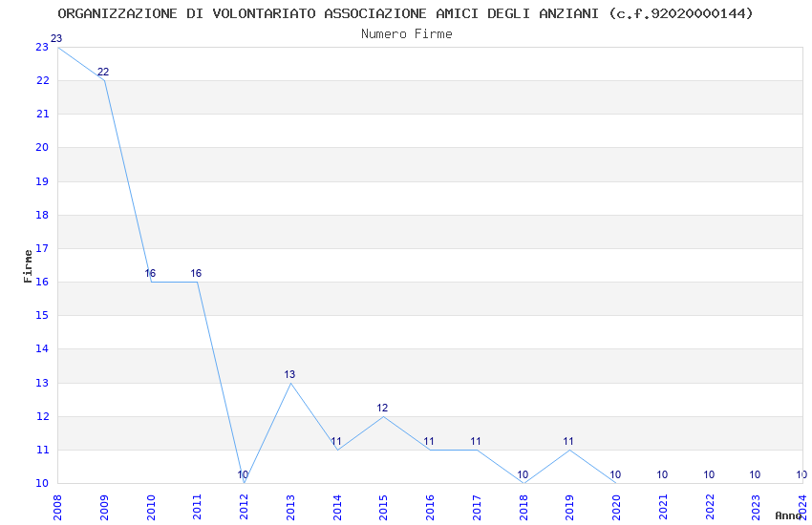Select data label 11 above 2016
The height and width of the screenshot is (525, 812).
pos(429,441)
